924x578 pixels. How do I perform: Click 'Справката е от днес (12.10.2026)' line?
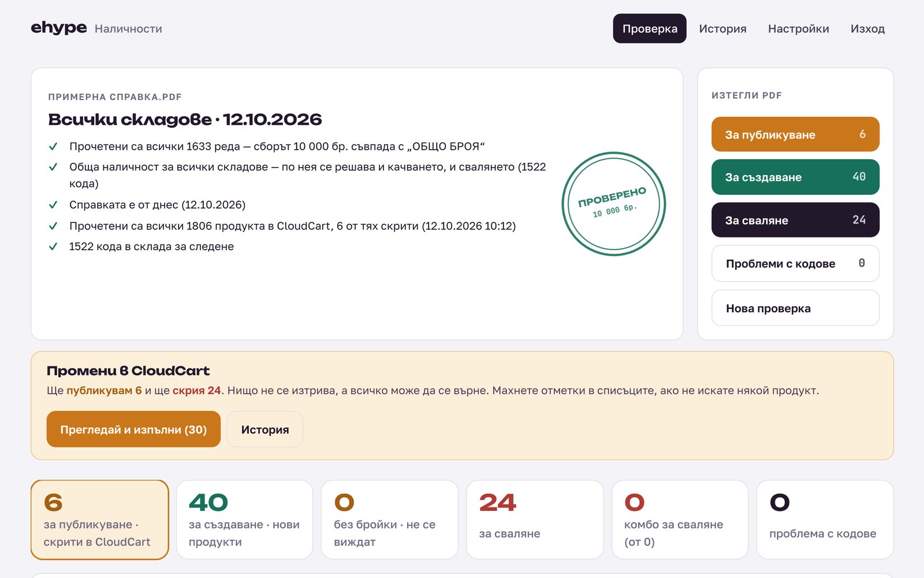point(157,205)
